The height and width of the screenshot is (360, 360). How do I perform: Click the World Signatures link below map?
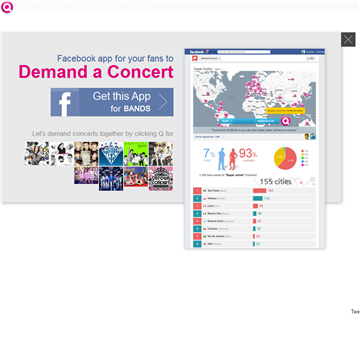(208, 137)
